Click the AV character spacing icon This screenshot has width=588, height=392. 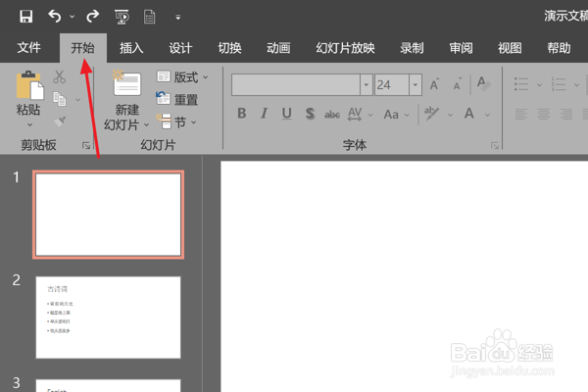(x=355, y=114)
